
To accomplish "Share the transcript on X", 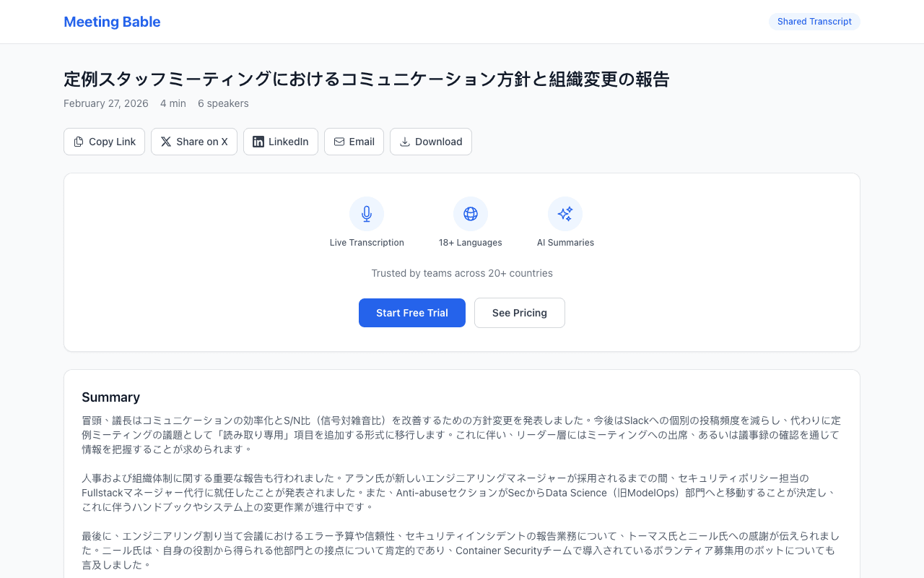I will coord(194,142).
